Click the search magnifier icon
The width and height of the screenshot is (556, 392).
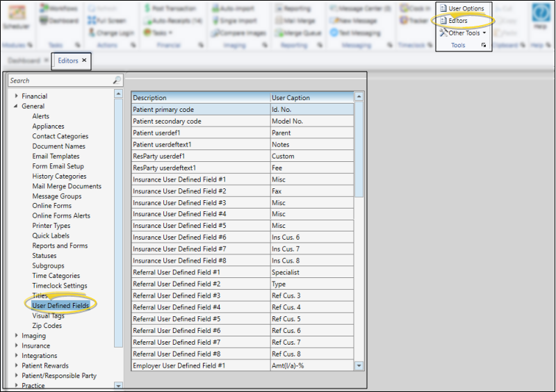tap(117, 81)
